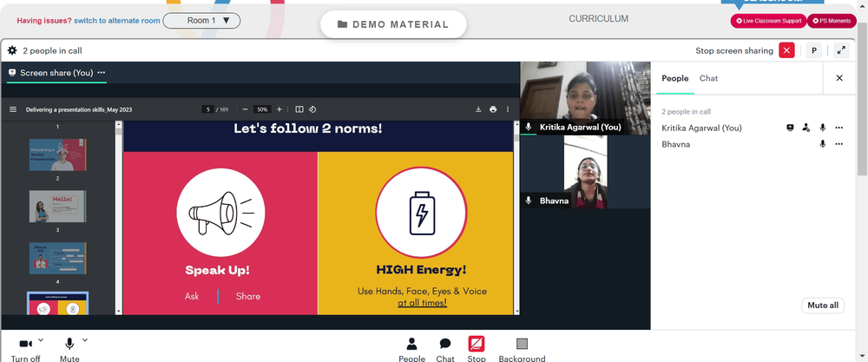Screen dimensions: 868x362
Task: Open more options for Bhavna in list
Action: click(x=839, y=144)
